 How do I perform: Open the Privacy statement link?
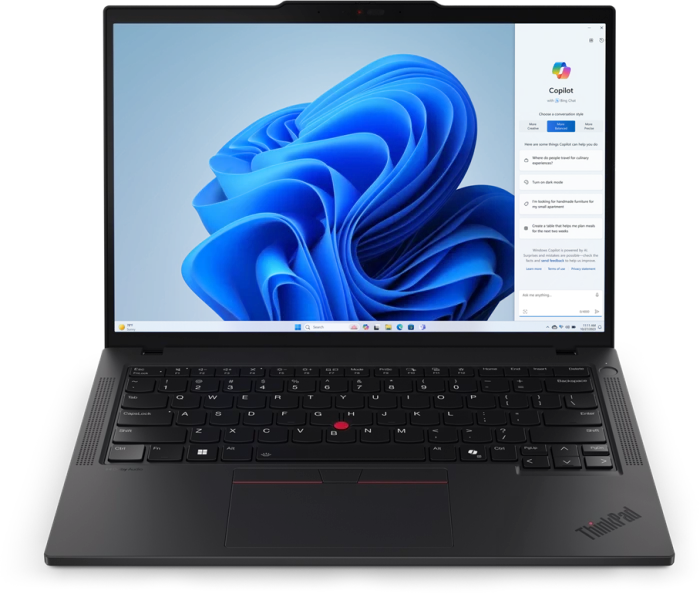[x=583, y=269]
